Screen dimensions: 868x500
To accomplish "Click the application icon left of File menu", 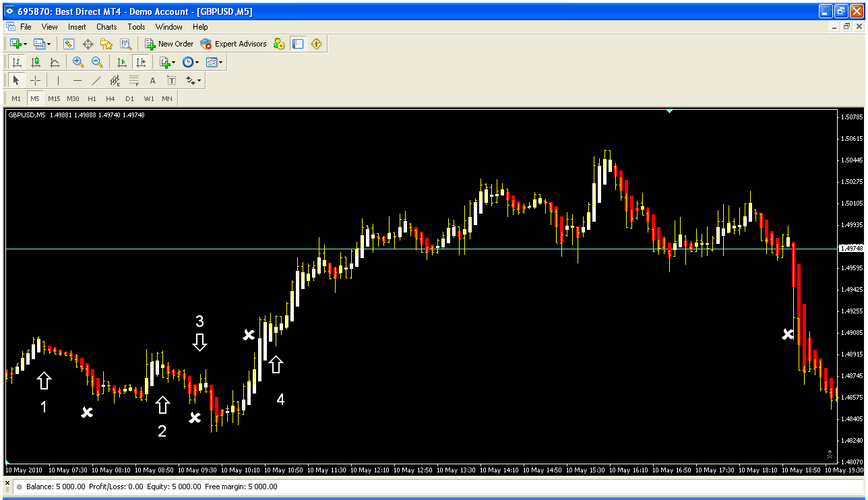I will (11, 27).
